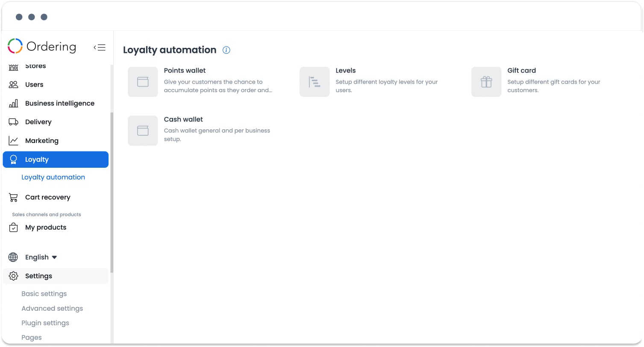
Task: Click the My products bag icon
Action: tap(14, 227)
